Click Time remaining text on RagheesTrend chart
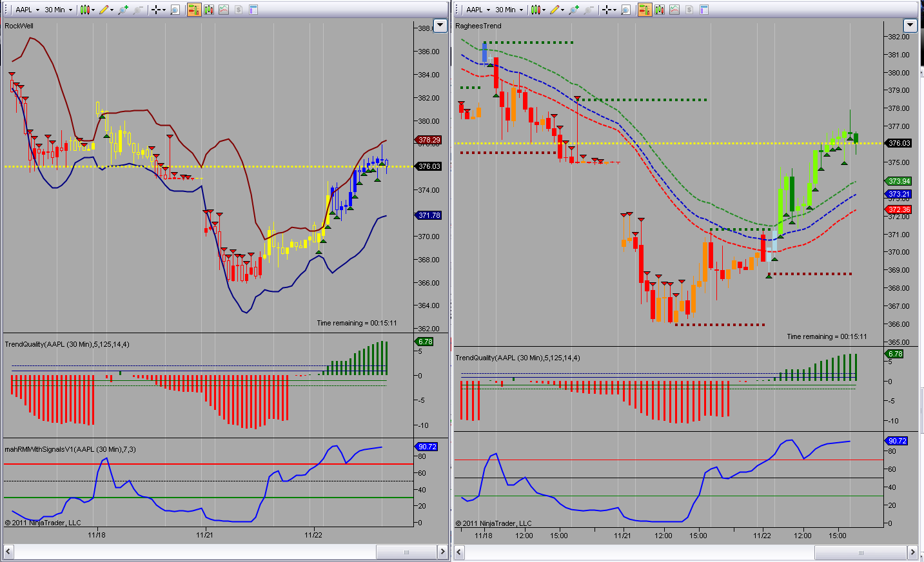 click(827, 336)
